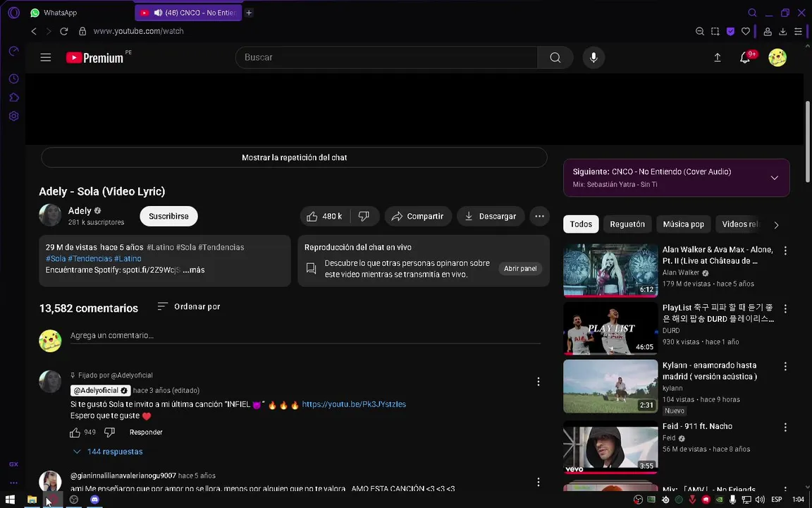Like the pinned @Adelyoficial comment
The image size is (812, 508).
75,433
